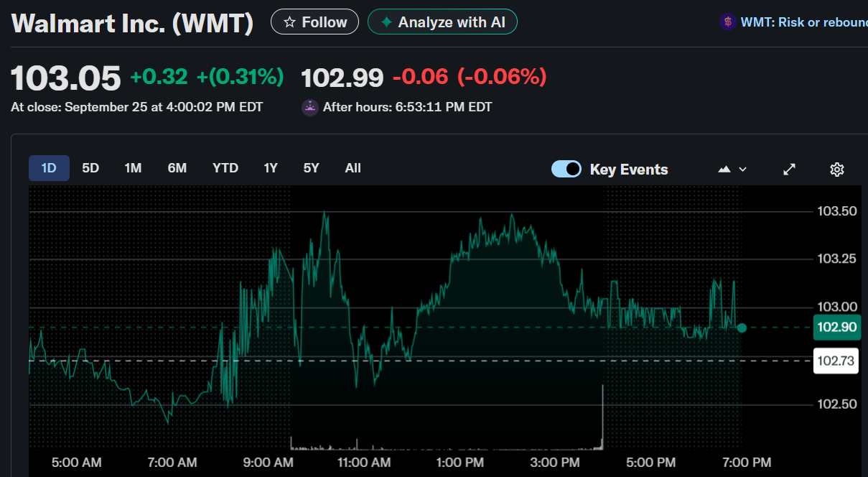The image size is (868, 477).
Task: Open the chart type dropdown
Action: coord(732,170)
